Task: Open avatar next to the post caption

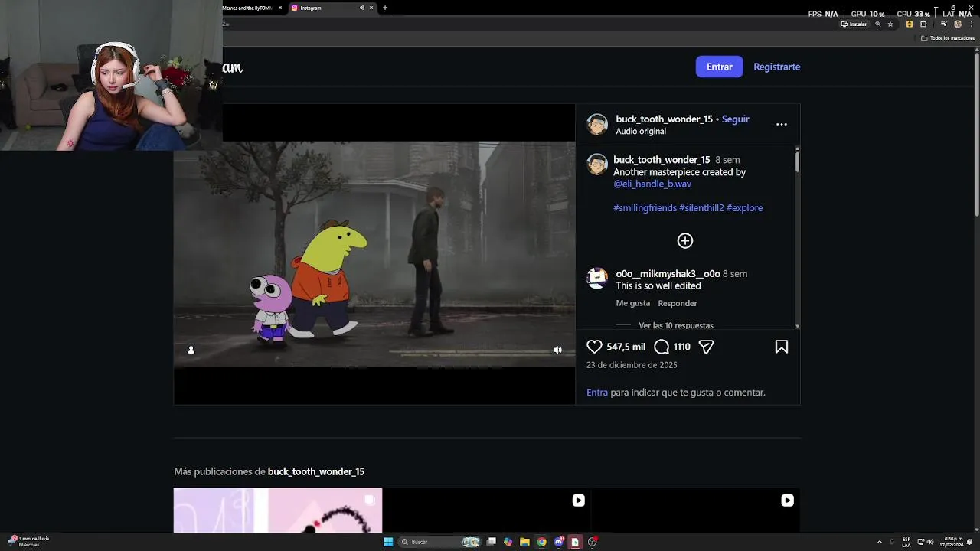Action: (597, 165)
